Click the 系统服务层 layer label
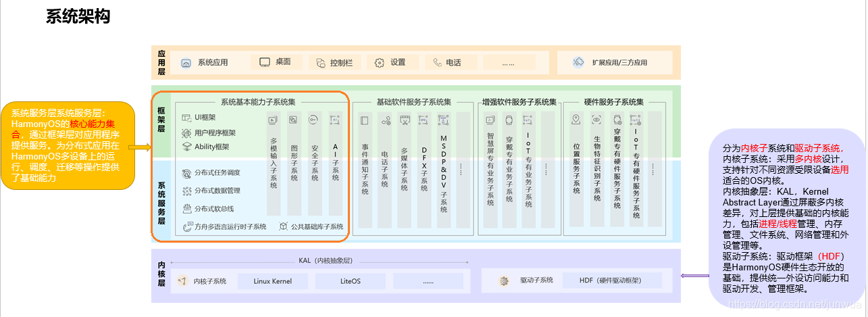 (161, 202)
